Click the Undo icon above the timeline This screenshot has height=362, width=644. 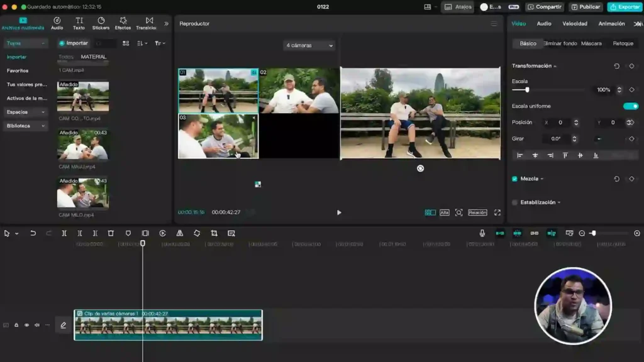click(33, 233)
